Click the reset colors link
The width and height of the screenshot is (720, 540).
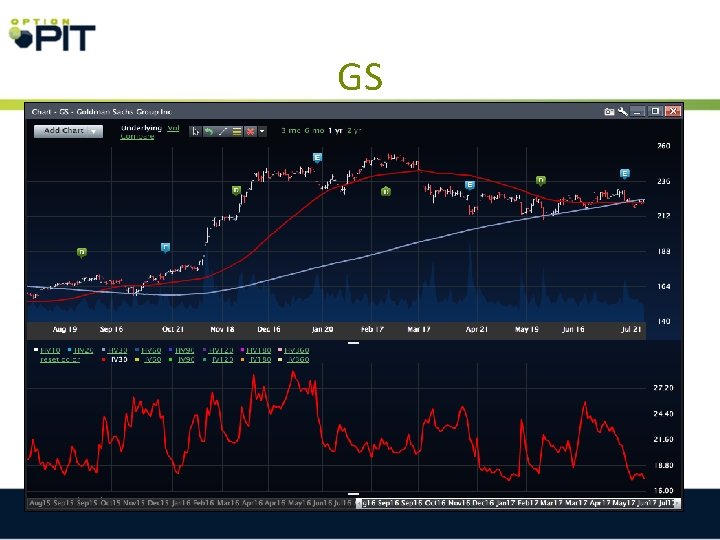60,360
